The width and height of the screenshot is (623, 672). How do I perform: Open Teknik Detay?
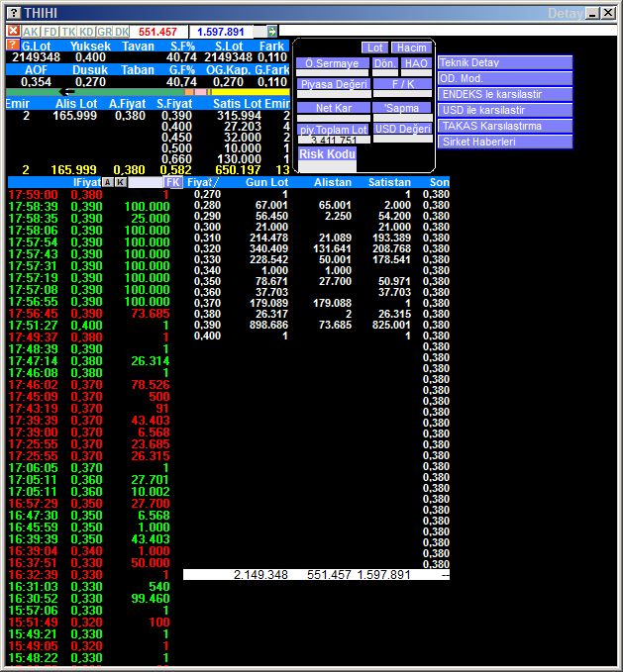coord(505,62)
